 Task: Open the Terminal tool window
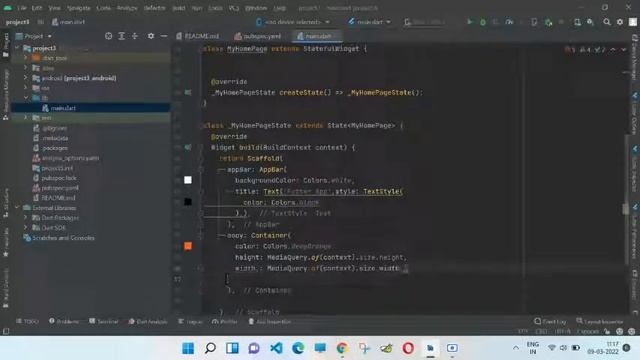(104, 321)
